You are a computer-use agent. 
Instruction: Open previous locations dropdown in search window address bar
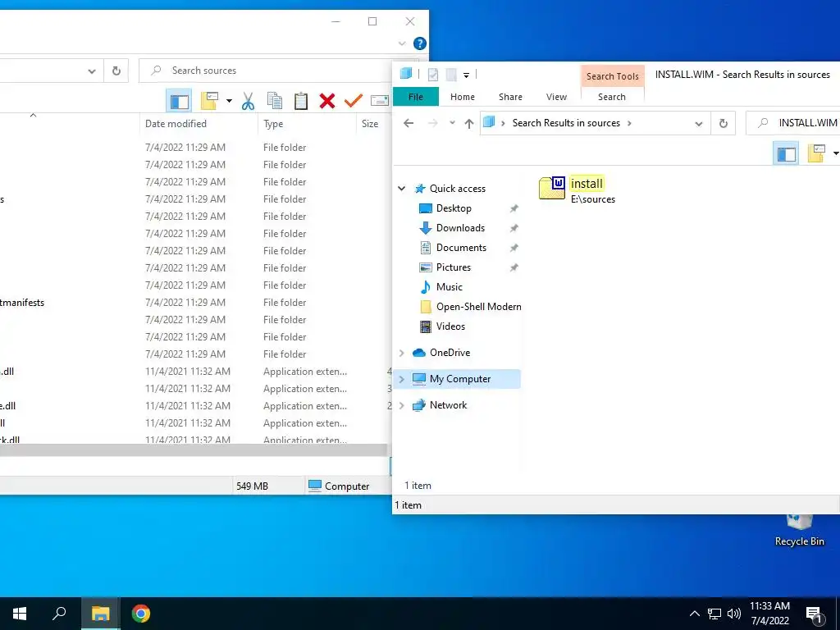[x=699, y=124]
